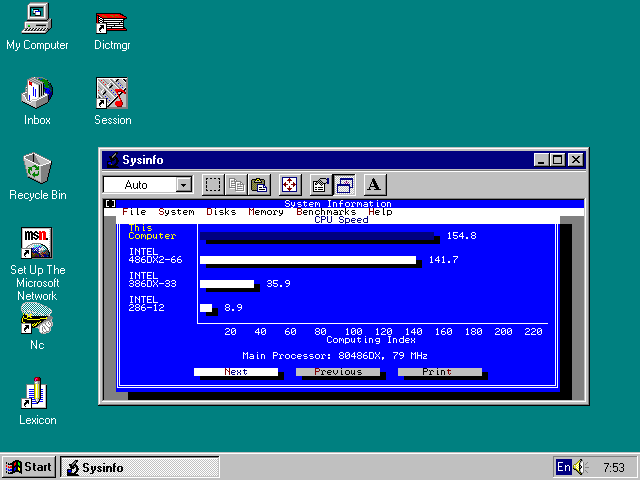Viewport: 640px width, 480px height.
Task: Open the Benchmarks menu
Action: pyautogui.click(x=326, y=212)
